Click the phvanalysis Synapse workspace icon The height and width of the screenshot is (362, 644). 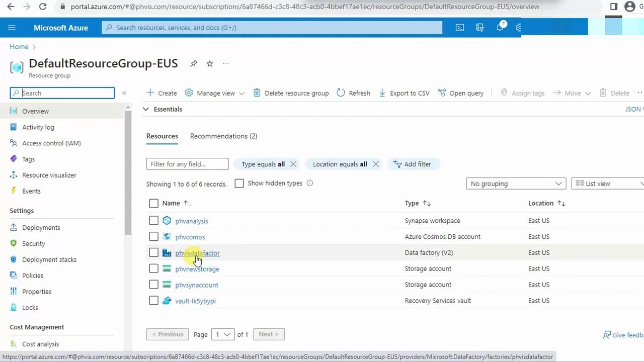(167, 221)
